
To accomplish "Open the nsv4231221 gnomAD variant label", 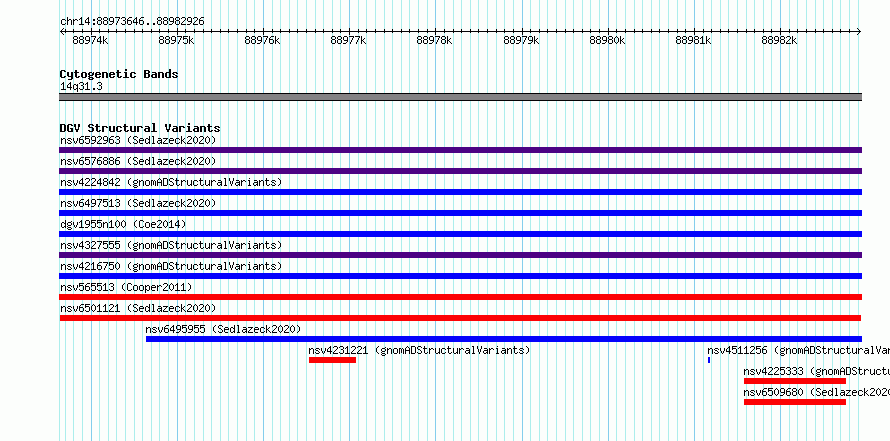I will (419, 350).
